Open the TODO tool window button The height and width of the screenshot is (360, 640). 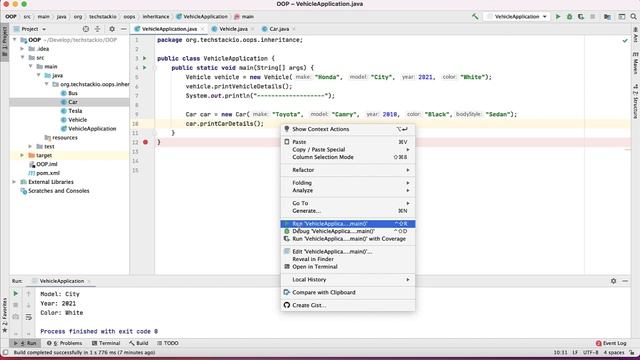(x=168, y=343)
